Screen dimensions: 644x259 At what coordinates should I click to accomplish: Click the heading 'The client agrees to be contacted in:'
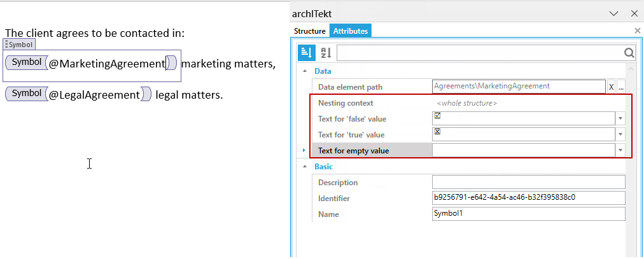click(95, 33)
